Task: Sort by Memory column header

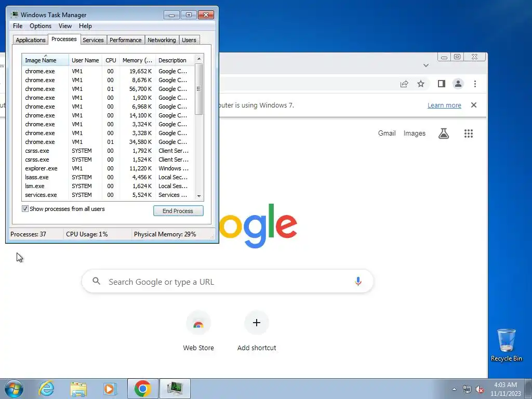Action: click(x=137, y=60)
